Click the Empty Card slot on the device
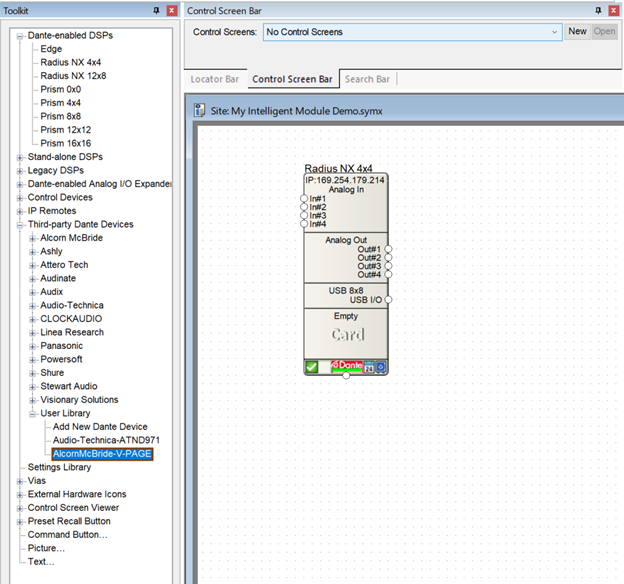 click(346, 334)
